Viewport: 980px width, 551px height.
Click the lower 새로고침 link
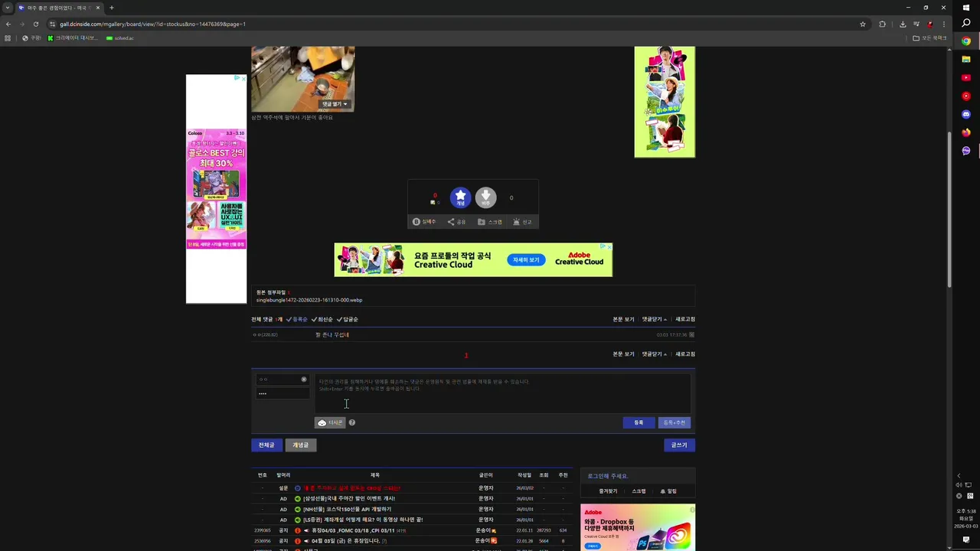point(685,354)
